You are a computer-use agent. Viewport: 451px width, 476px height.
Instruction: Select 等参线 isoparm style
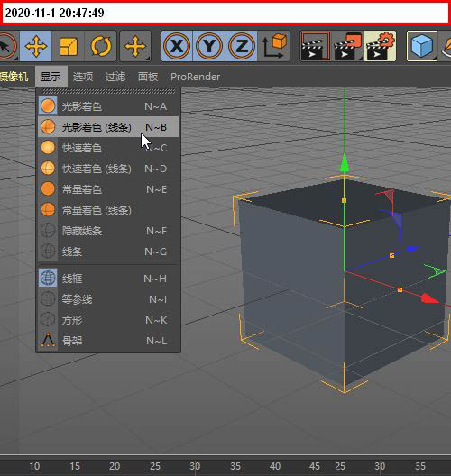click(x=108, y=299)
